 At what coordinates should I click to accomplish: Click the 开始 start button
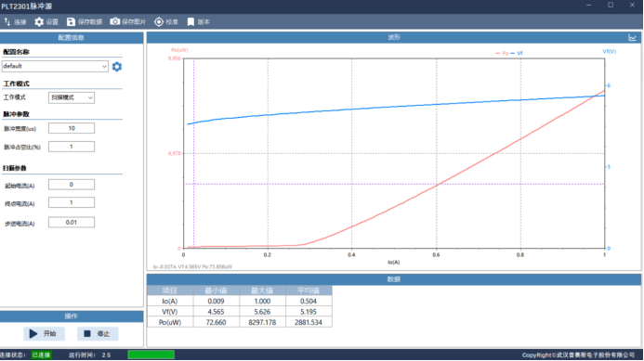pyautogui.click(x=44, y=333)
